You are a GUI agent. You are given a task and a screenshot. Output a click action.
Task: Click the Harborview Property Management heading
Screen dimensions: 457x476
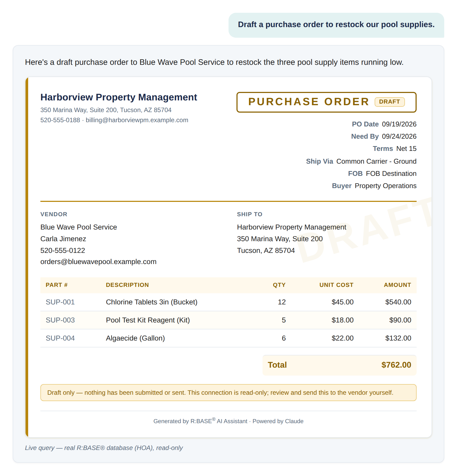[x=119, y=97]
